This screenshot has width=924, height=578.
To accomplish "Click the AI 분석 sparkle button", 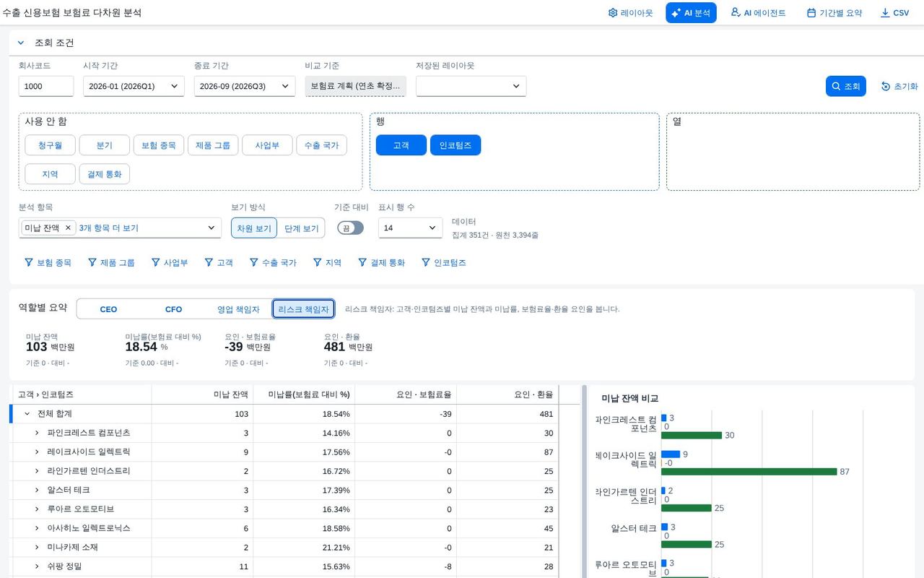I will point(691,13).
